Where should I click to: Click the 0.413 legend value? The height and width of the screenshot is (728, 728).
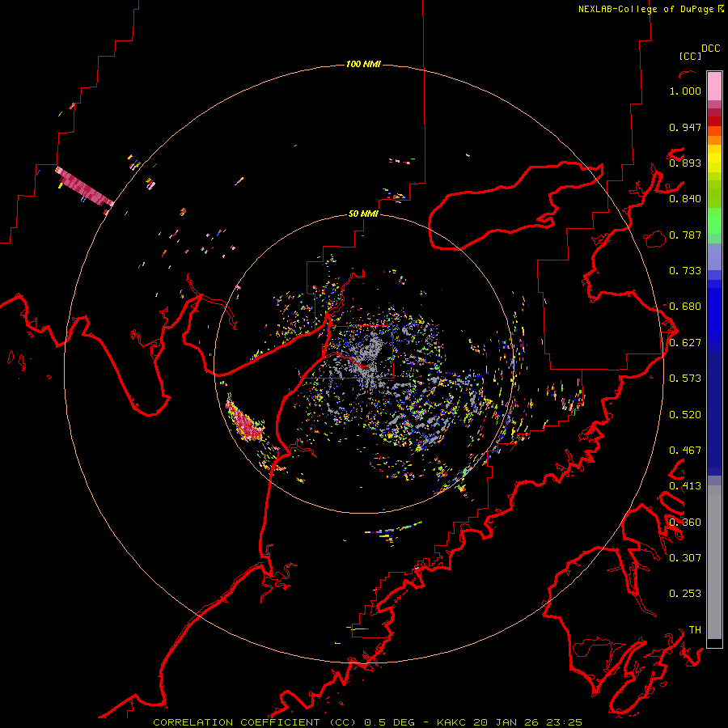(x=685, y=486)
